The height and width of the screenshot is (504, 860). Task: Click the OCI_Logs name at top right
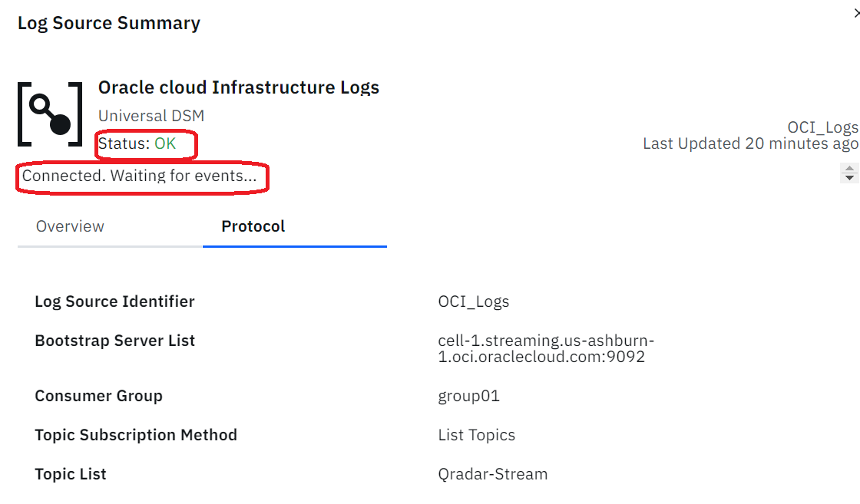click(x=822, y=127)
